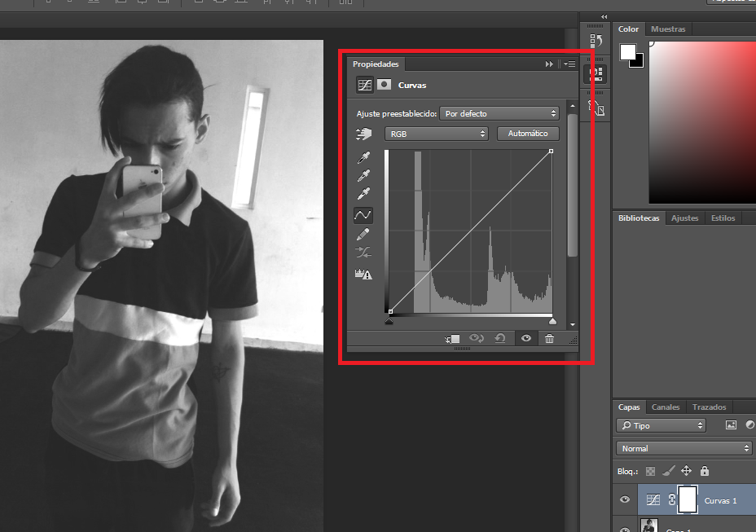Open the History panel dock icon

click(x=596, y=41)
